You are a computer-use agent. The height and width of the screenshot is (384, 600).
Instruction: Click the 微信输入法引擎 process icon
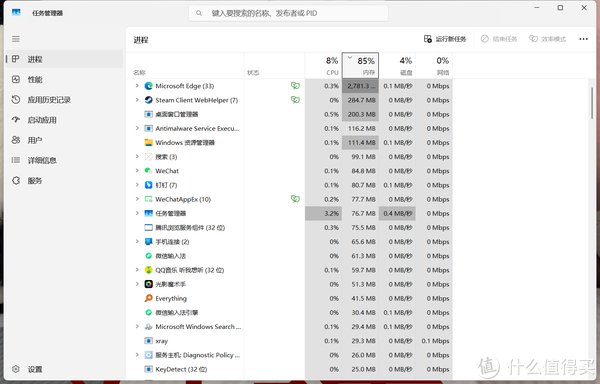(148, 312)
